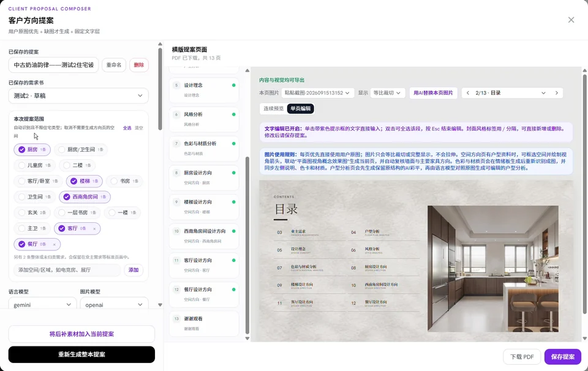Remove the 客厅 chip with its x icon
The height and width of the screenshot is (371, 588).
tap(94, 228)
